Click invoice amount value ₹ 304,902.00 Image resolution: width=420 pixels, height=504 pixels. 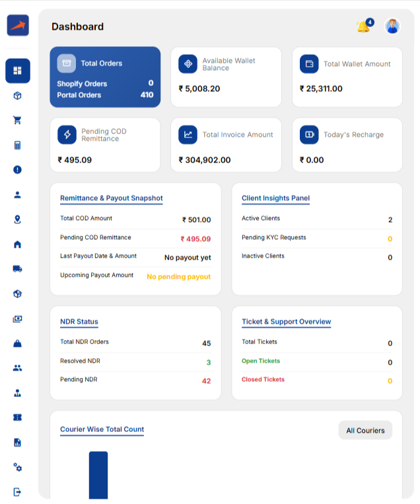click(x=205, y=160)
